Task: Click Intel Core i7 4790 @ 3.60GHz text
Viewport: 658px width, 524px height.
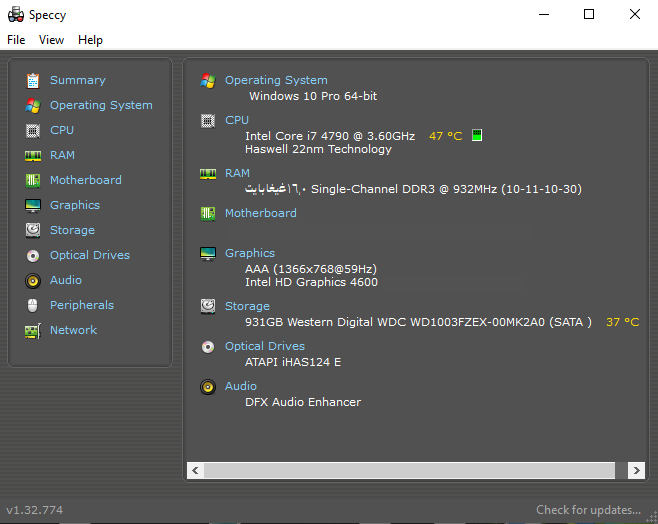Action: (x=330, y=136)
